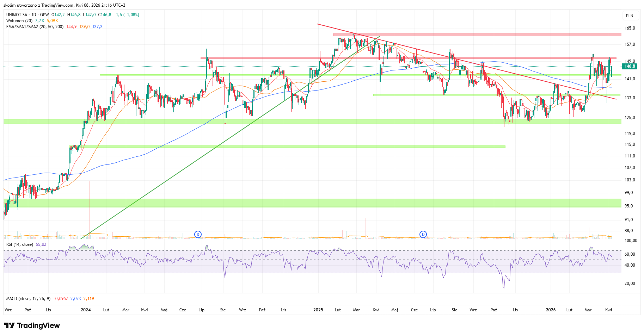644x336 pixels.
Task: Click the UNIMOT SA symbol title
Action: pyautogui.click(x=17, y=15)
